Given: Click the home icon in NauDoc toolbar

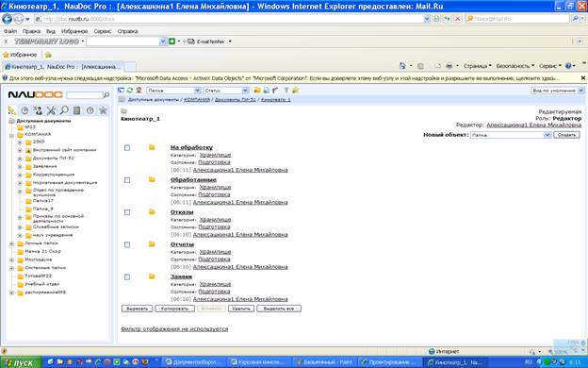Looking at the screenshot, I should point(139,91).
